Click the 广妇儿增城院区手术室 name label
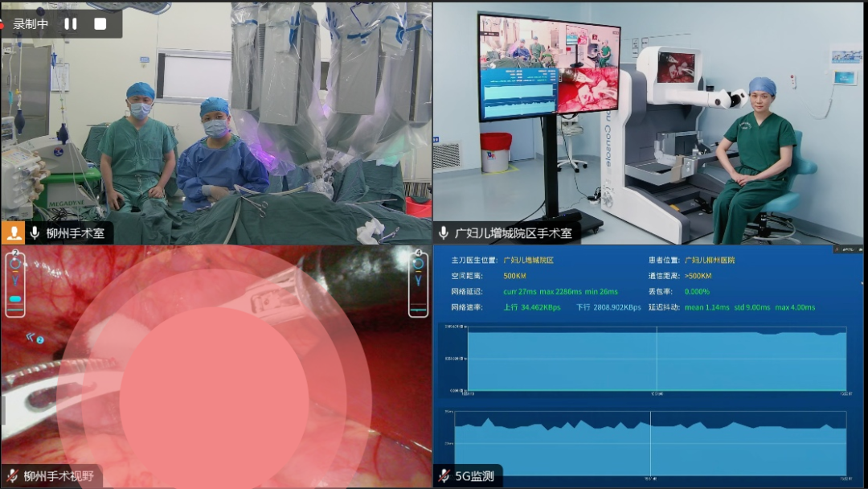 click(514, 233)
